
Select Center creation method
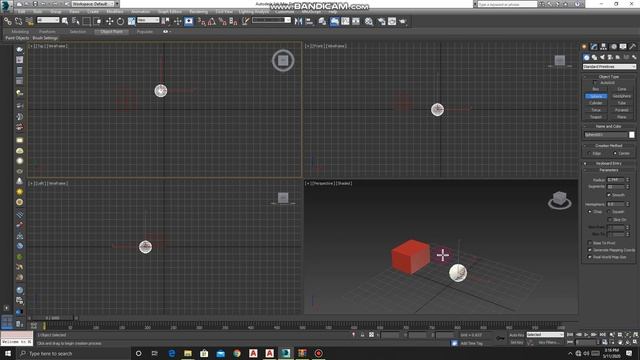coord(615,153)
